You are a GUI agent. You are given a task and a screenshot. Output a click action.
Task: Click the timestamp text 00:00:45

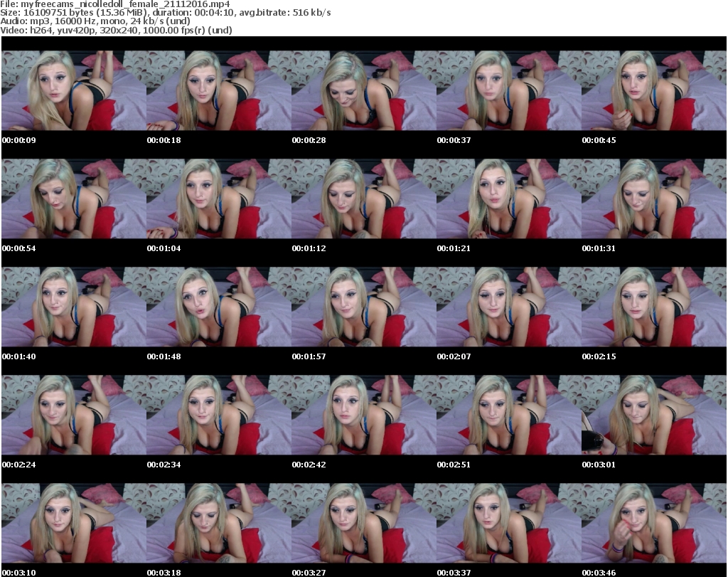[599, 140]
